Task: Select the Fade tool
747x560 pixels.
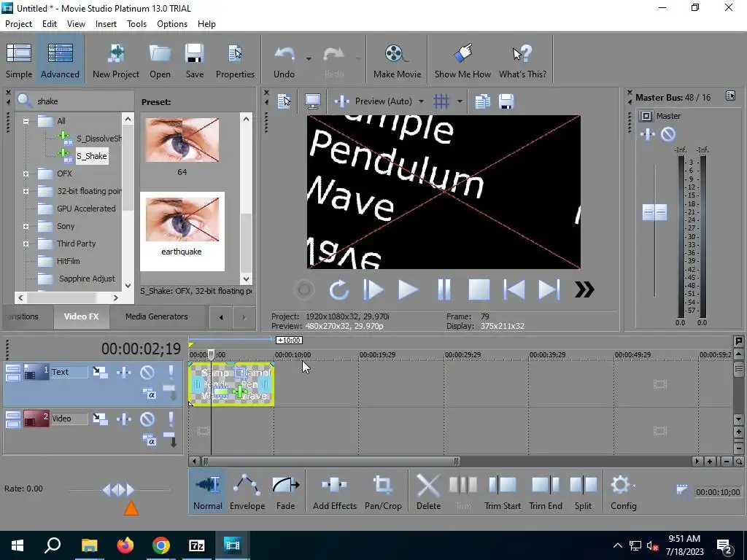Action: point(286,492)
